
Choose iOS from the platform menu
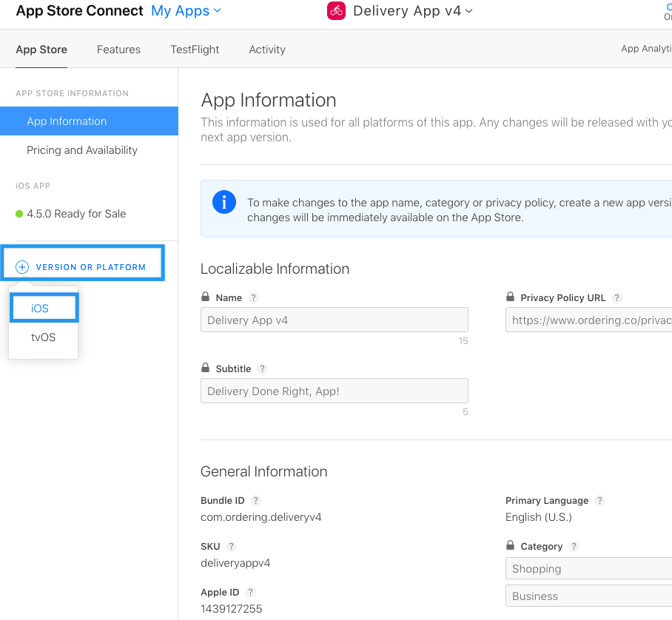pos(40,309)
